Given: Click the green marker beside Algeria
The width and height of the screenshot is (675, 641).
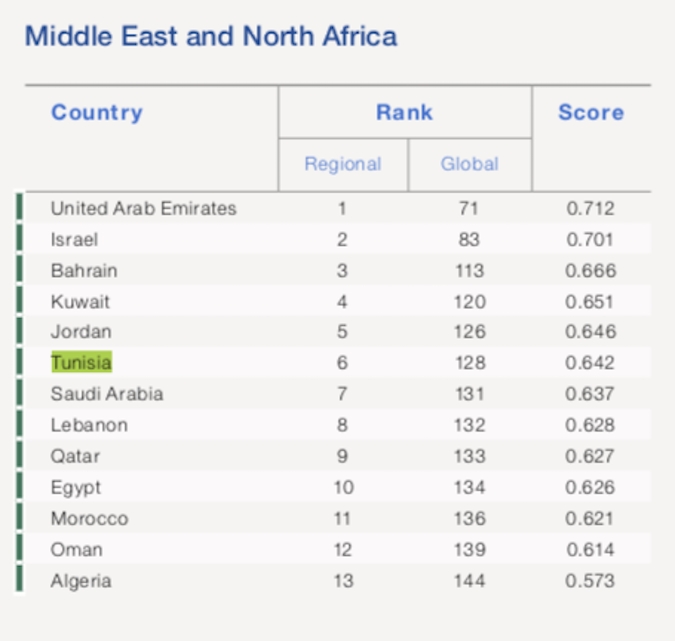Looking at the screenshot, I should click(x=19, y=579).
